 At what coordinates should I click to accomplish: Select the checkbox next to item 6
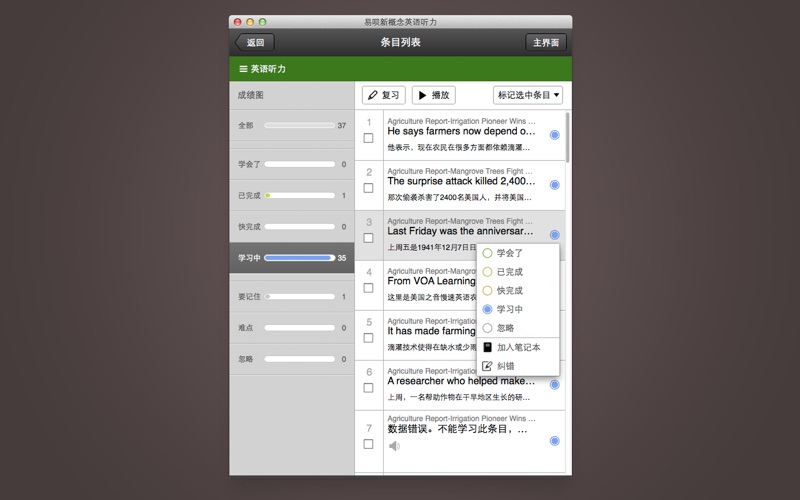click(x=368, y=388)
